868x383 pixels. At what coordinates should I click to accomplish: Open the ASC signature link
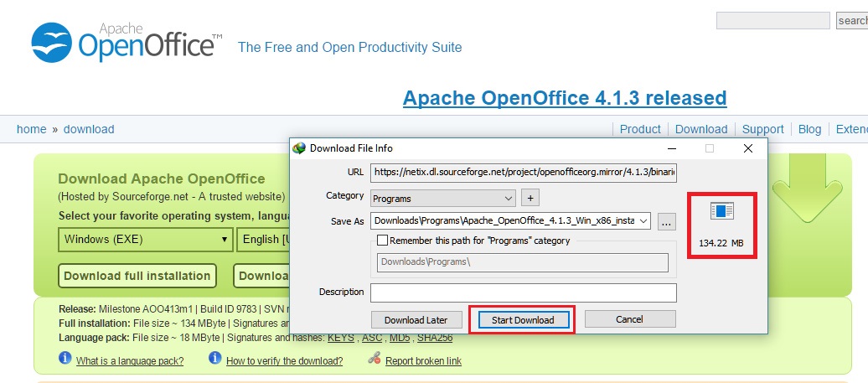[x=372, y=337]
